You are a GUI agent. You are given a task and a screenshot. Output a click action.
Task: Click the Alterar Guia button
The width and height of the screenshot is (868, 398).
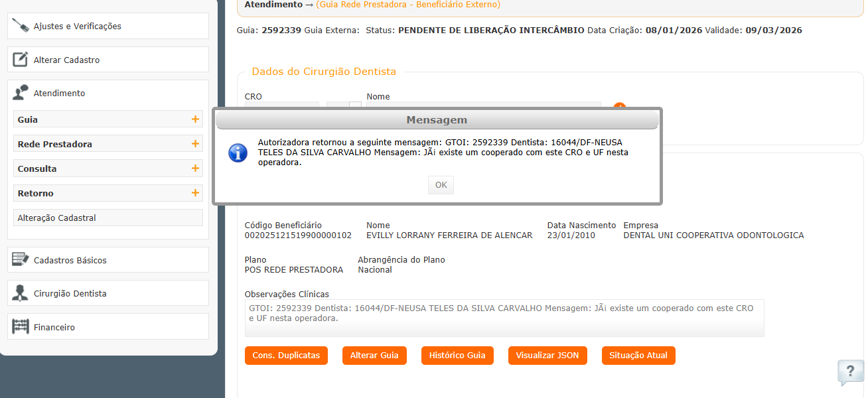(374, 356)
